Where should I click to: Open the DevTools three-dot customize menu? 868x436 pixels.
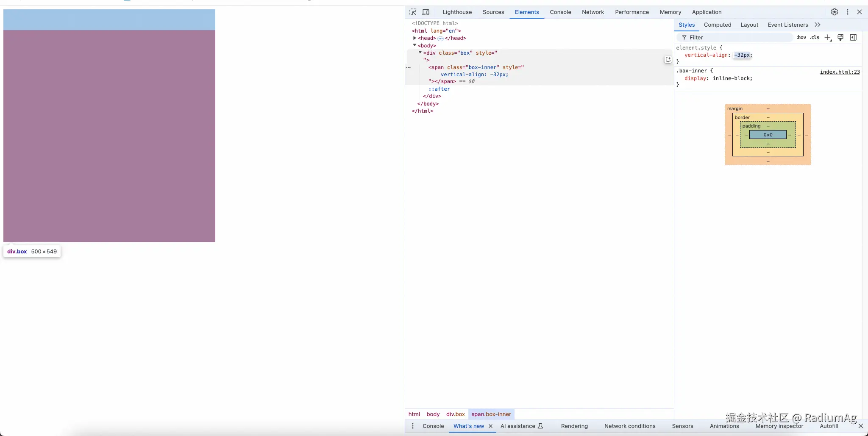click(x=848, y=12)
